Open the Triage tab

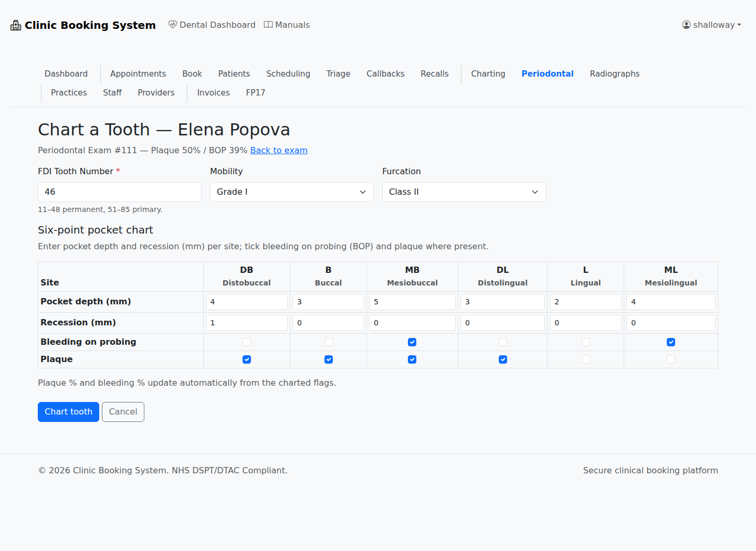(x=339, y=74)
